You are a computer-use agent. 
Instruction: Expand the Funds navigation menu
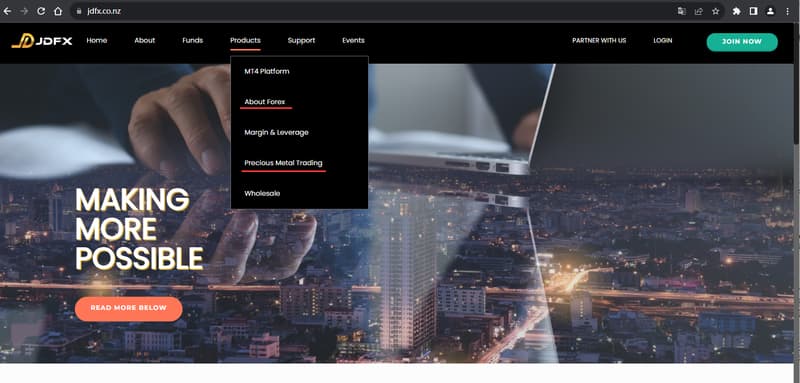(192, 40)
